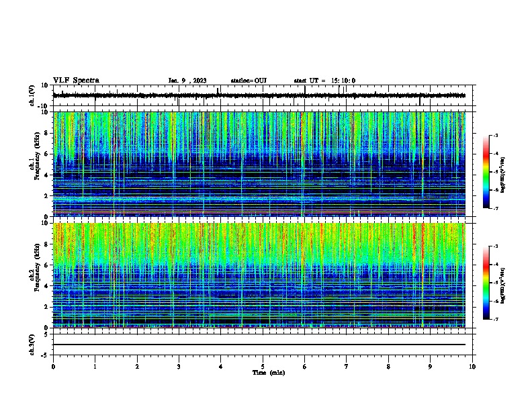
Task: Click the "ch.1(V)" waveform axis label
Action: click(x=32, y=95)
